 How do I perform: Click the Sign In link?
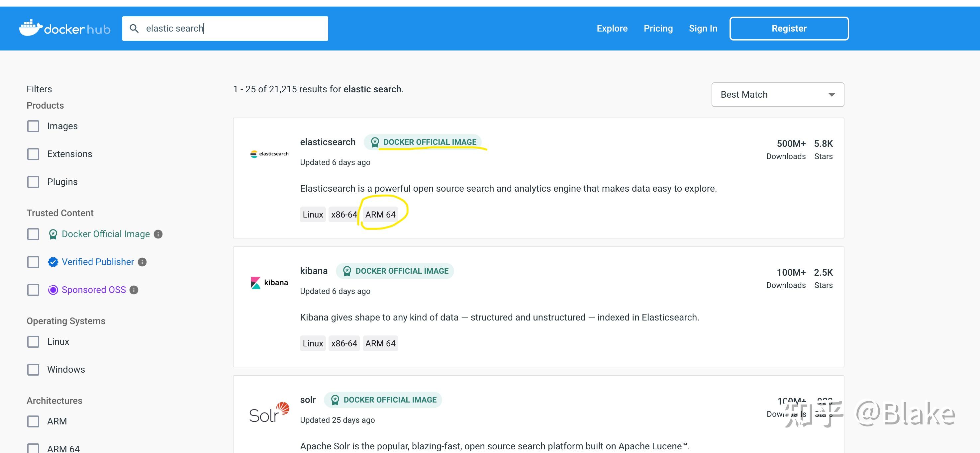[x=703, y=28]
